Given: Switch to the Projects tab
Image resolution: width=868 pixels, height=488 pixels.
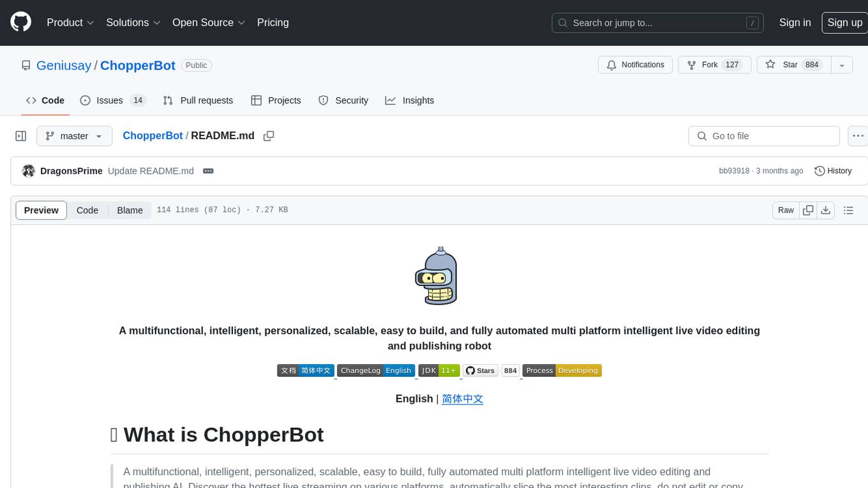Looking at the screenshot, I should (x=276, y=100).
